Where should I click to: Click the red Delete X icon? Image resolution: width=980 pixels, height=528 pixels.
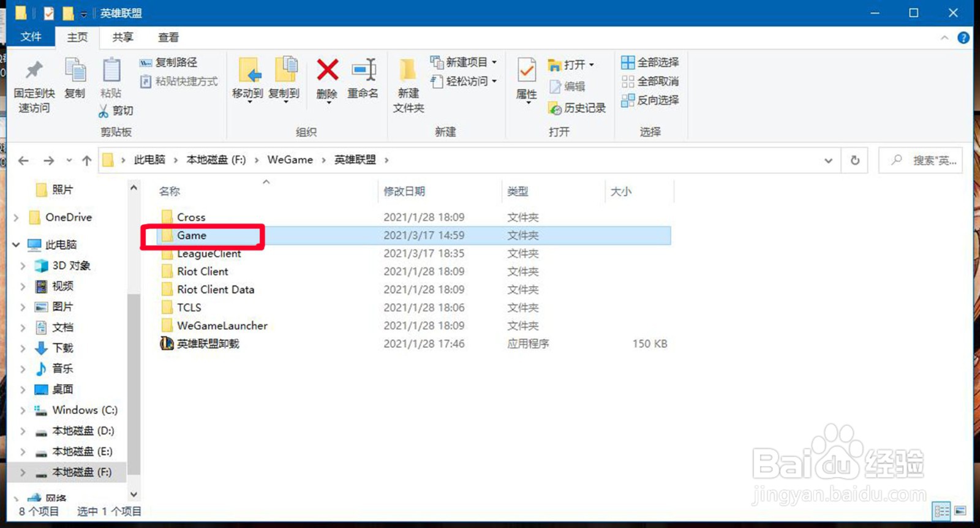(x=328, y=70)
